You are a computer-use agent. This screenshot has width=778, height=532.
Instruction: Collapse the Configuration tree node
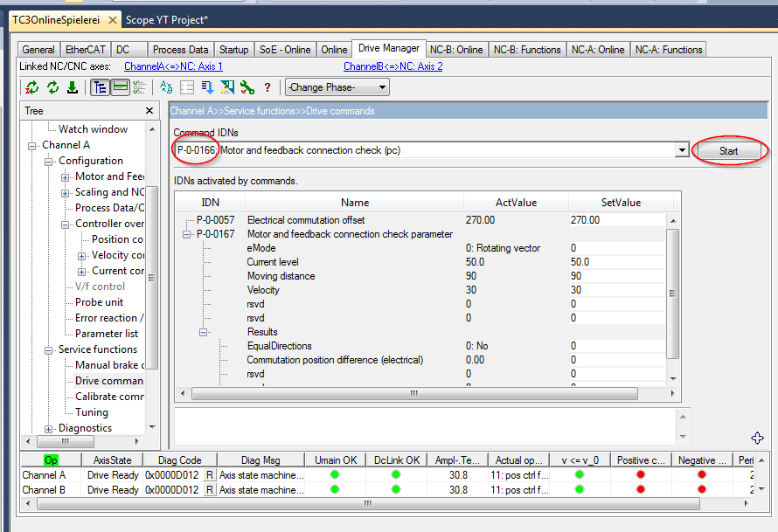pos(49,162)
